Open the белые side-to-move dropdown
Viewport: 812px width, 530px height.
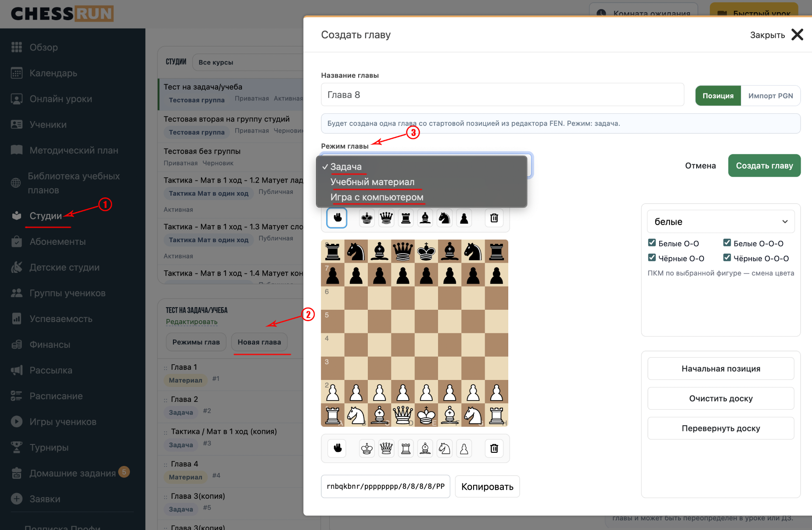click(x=721, y=222)
